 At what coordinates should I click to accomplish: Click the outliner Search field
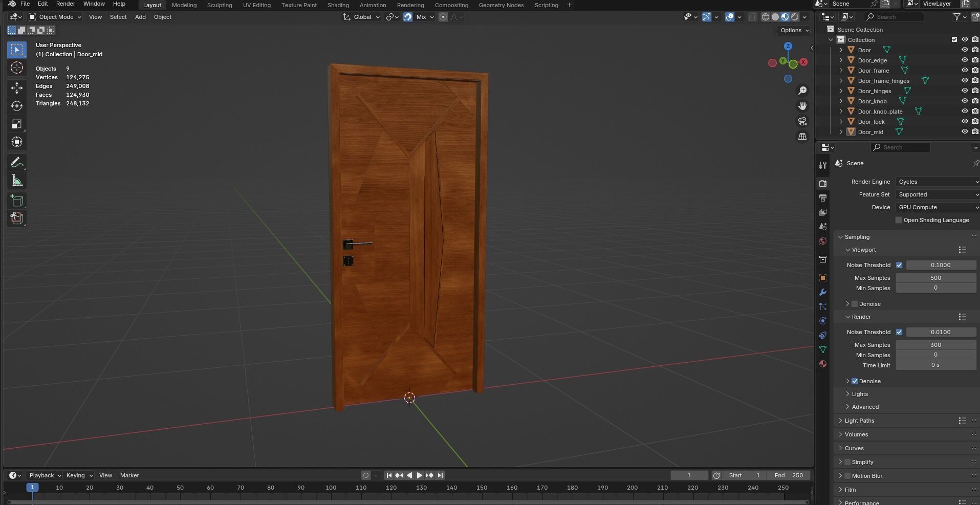click(x=894, y=17)
